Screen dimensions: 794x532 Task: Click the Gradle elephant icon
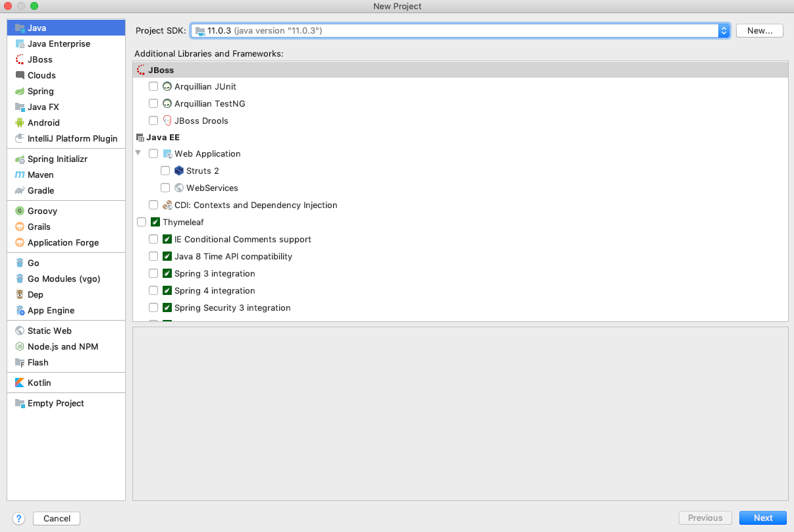click(x=20, y=190)
